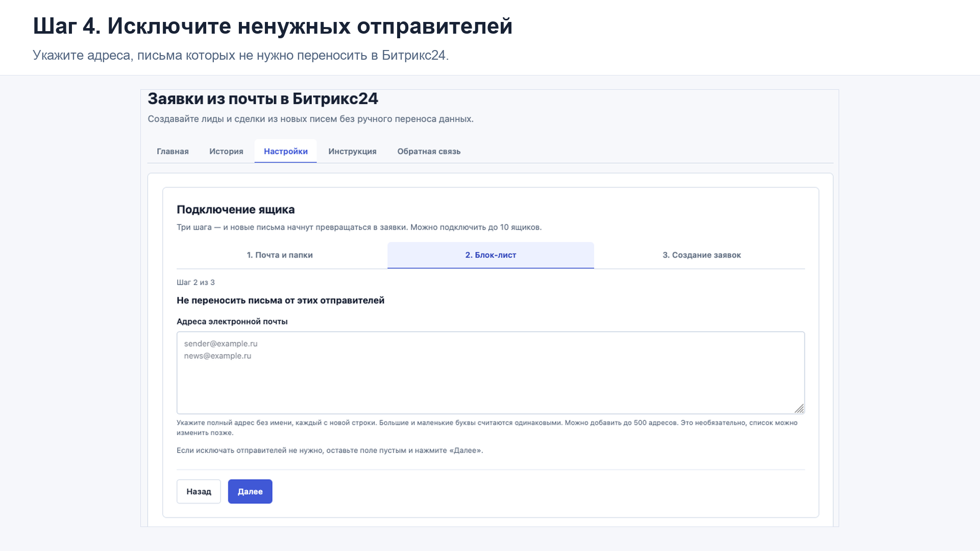Select step 1. Почта и папки
Viewport: 980px width, 551px height.
[280, 255]
